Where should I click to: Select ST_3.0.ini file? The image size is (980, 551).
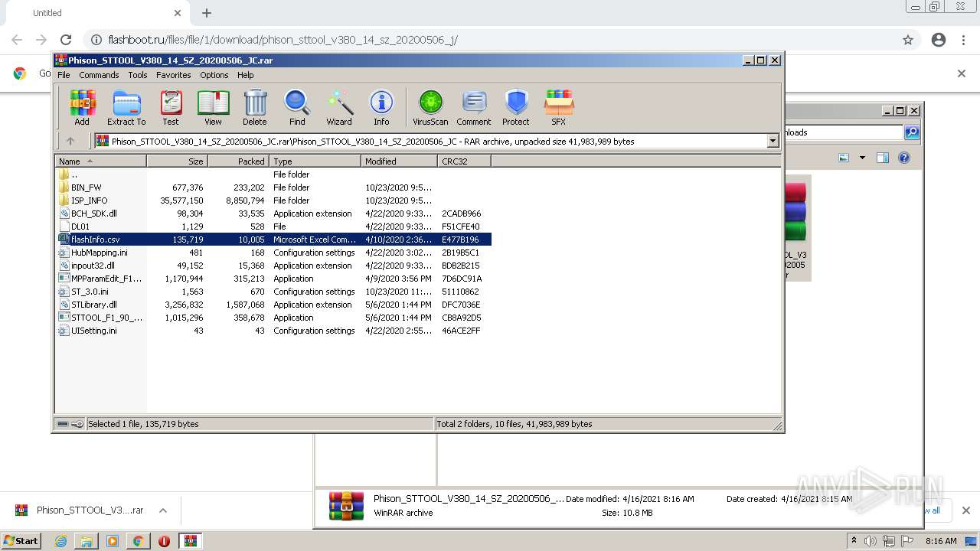click(x=273, y=292)
